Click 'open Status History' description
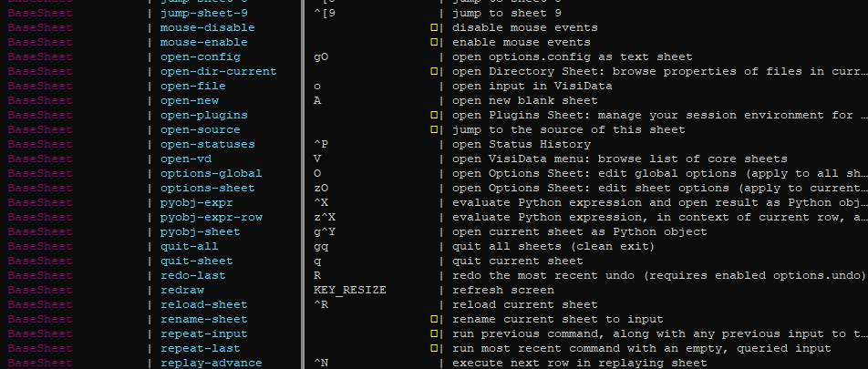Viewport: 868px width, 369px height. point(522,144)
